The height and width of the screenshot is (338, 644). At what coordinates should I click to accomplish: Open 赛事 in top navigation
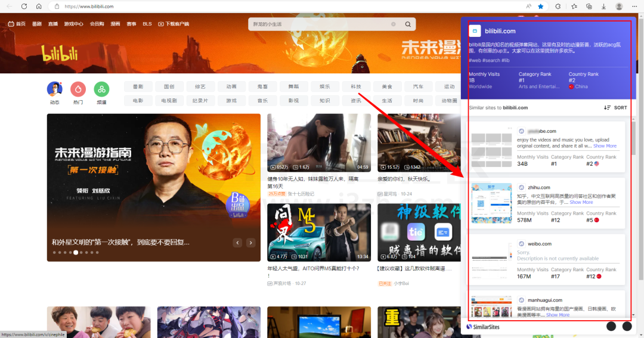pos(131,24)
